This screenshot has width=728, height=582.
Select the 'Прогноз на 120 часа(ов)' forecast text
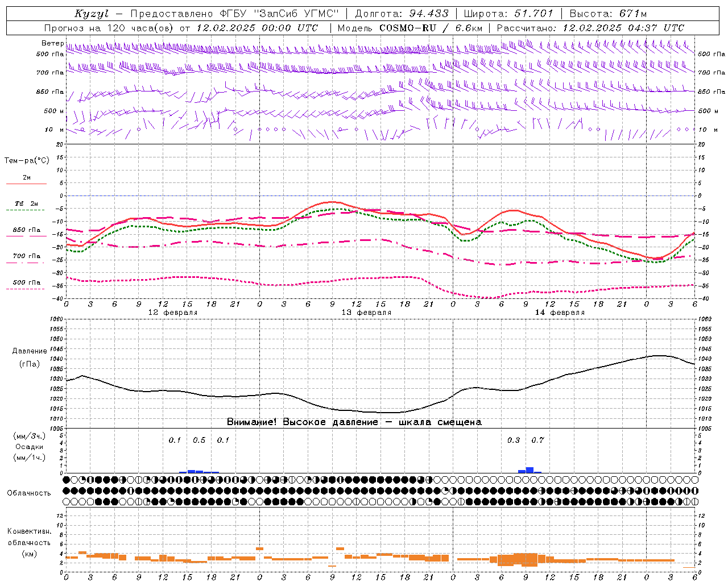[110, 28]
